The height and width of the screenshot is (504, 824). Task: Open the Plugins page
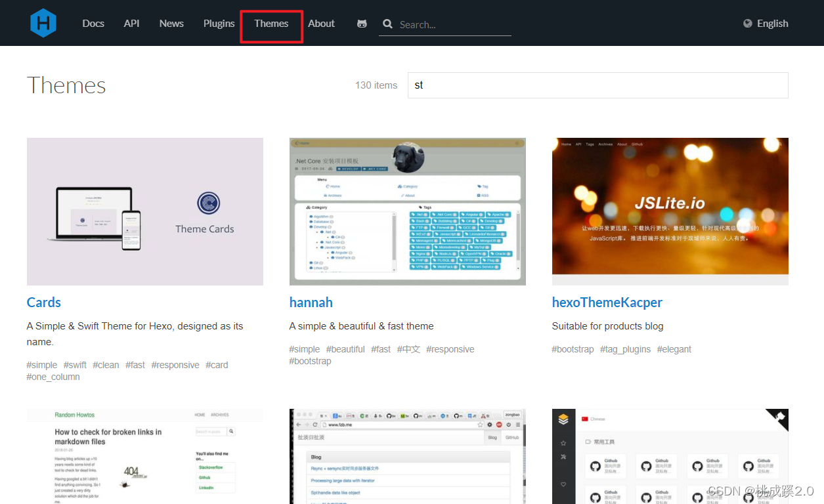(219, 24)
